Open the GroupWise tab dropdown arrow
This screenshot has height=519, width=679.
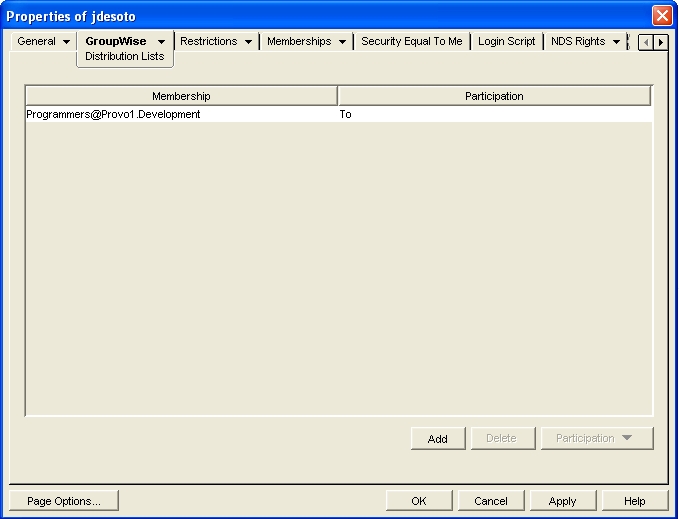coord(161,42)
